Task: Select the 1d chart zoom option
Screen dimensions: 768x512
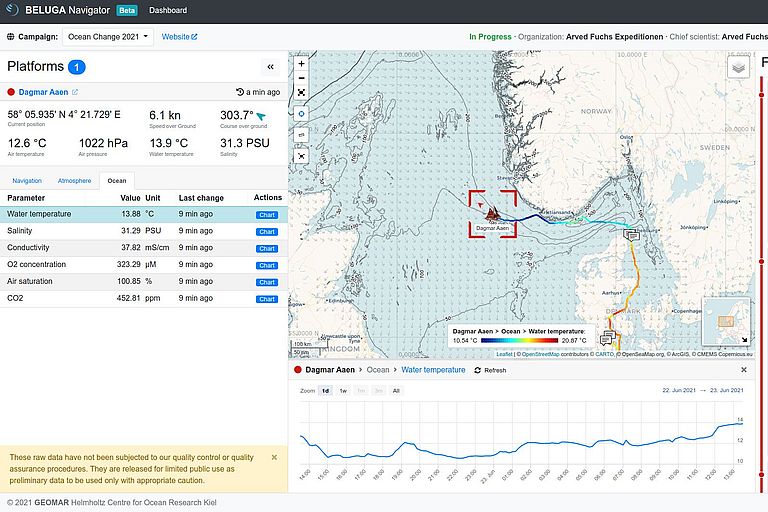Action: (x=325, y=391)
